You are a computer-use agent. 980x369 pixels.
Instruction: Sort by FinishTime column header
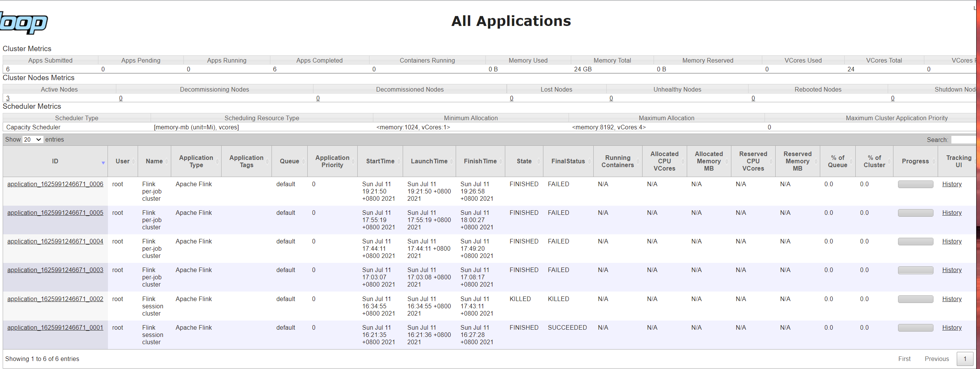click(x=480, y=161)
